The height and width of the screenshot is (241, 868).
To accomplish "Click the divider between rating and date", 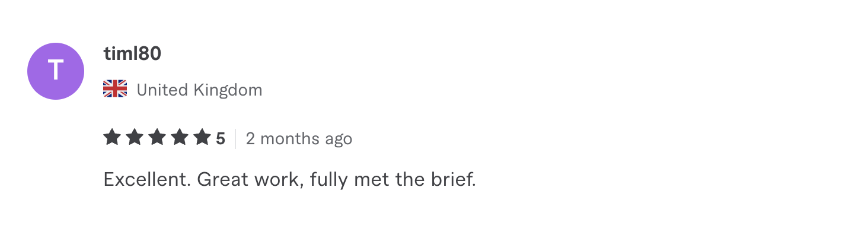I will point(235,138).
